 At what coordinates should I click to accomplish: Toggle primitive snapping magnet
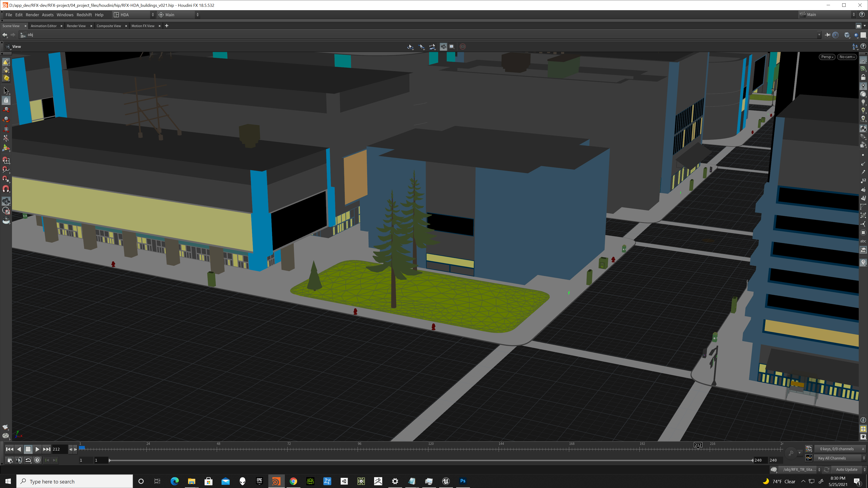6,170
